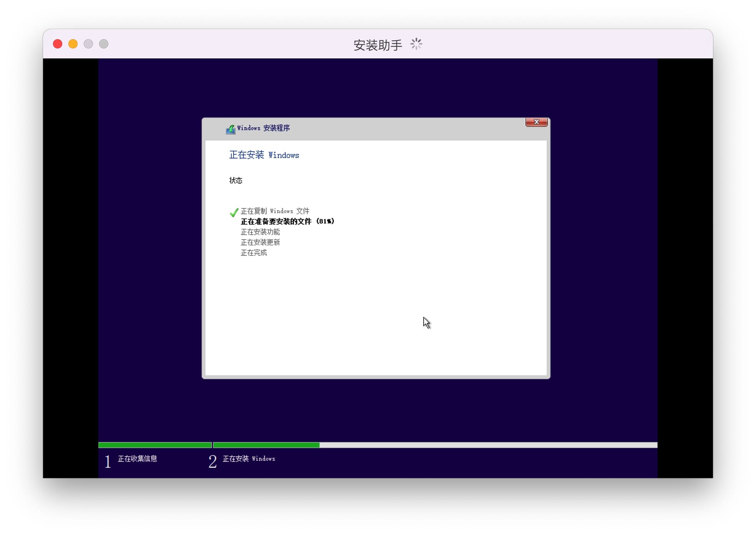This screenshot has width=756, height=535.
Task: Click the 正在完成 status line
Action: tap(254, 253)
